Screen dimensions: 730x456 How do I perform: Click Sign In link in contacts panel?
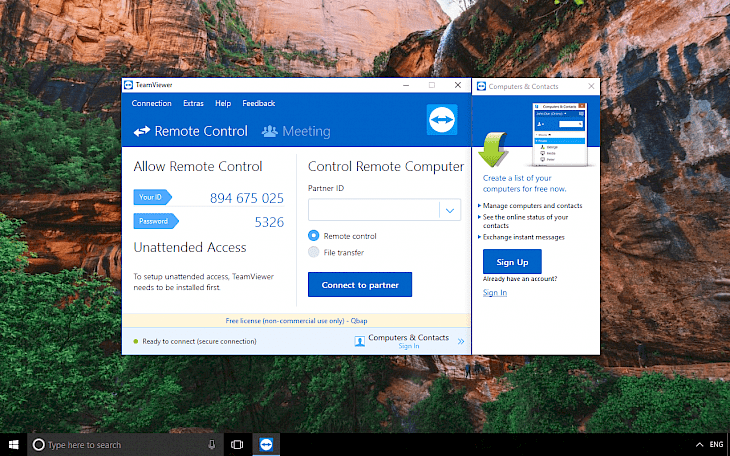coord(494,293)
